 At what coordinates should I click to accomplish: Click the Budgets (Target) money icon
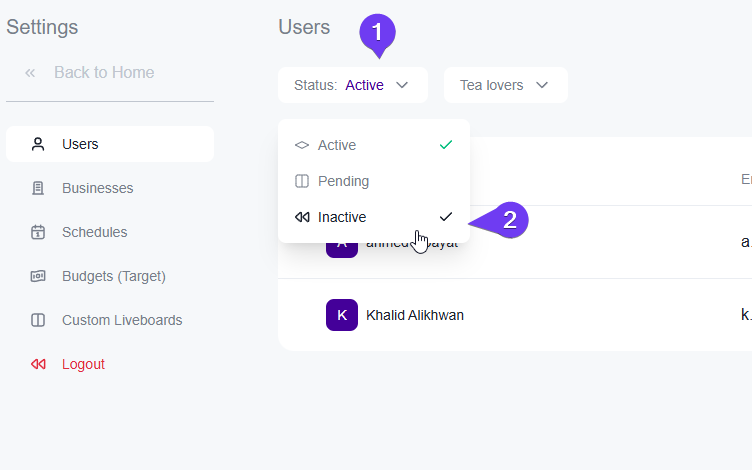click(x=38, y=276)
